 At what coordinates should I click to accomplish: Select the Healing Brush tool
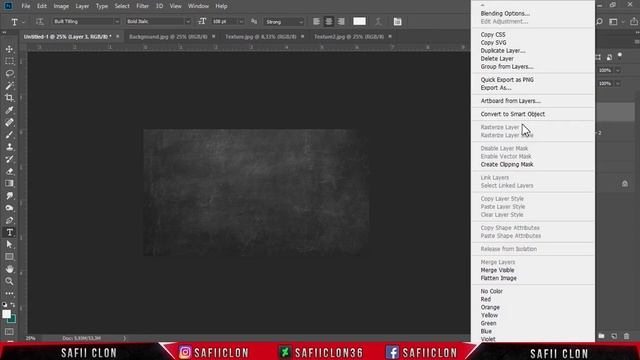[9, 122]
